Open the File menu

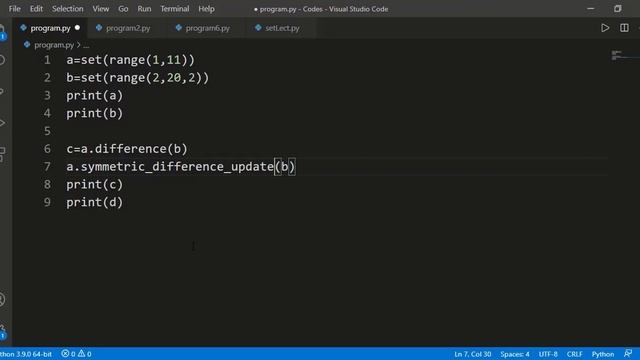click(x=15, y=9)
